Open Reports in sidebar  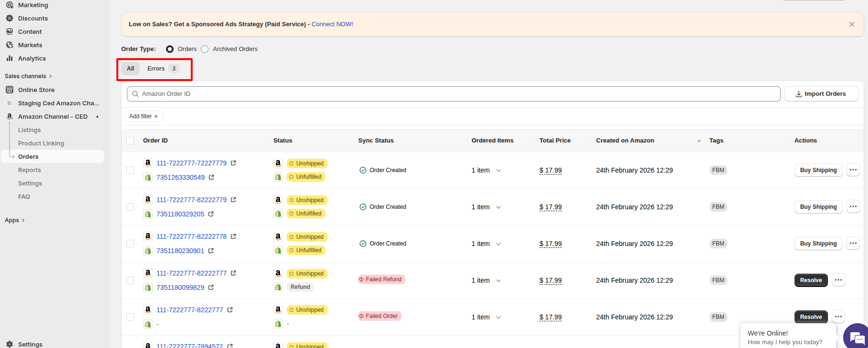point(30,170)
